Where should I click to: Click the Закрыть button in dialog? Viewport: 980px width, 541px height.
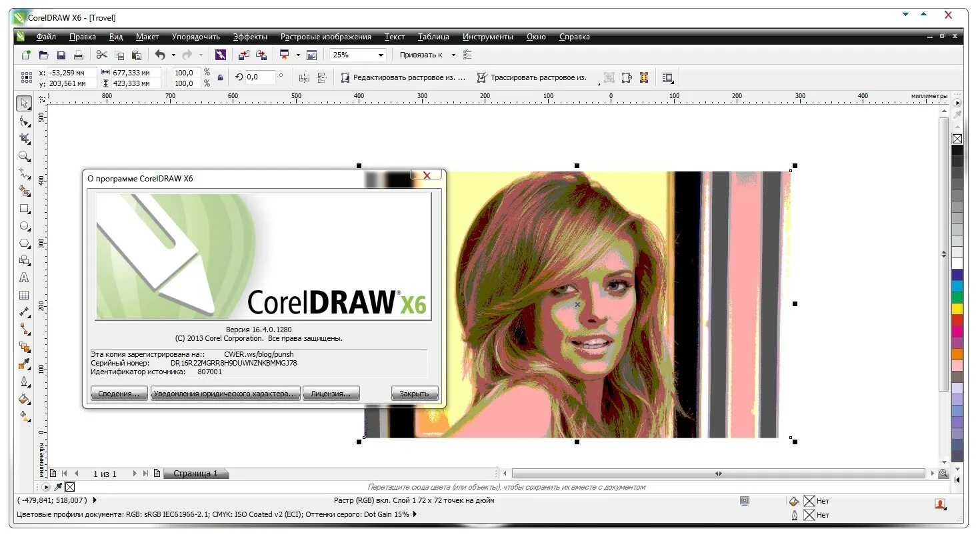415,394
